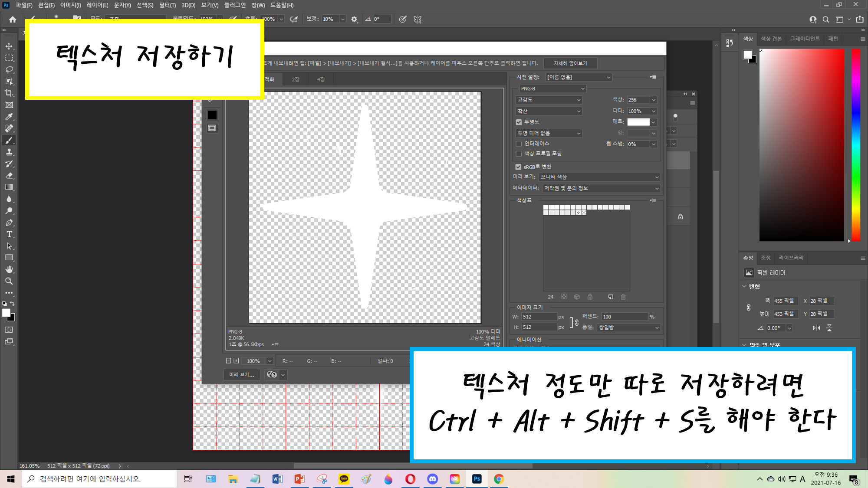Select the Blur tool

pos(9,199)
